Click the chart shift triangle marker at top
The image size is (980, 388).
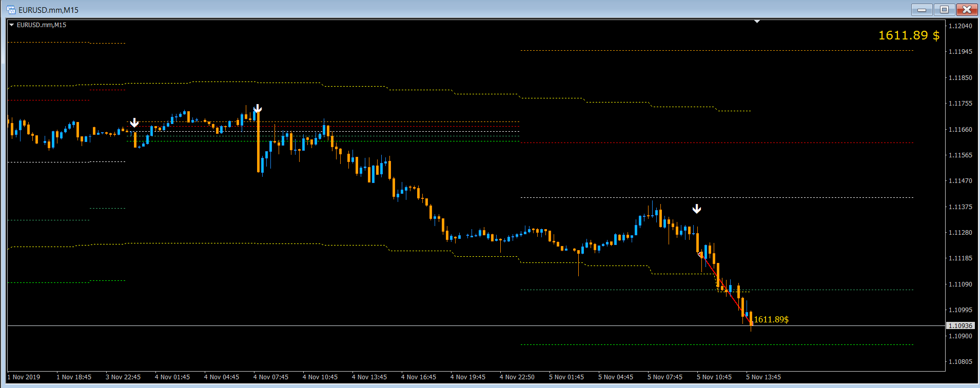(757, 22)
